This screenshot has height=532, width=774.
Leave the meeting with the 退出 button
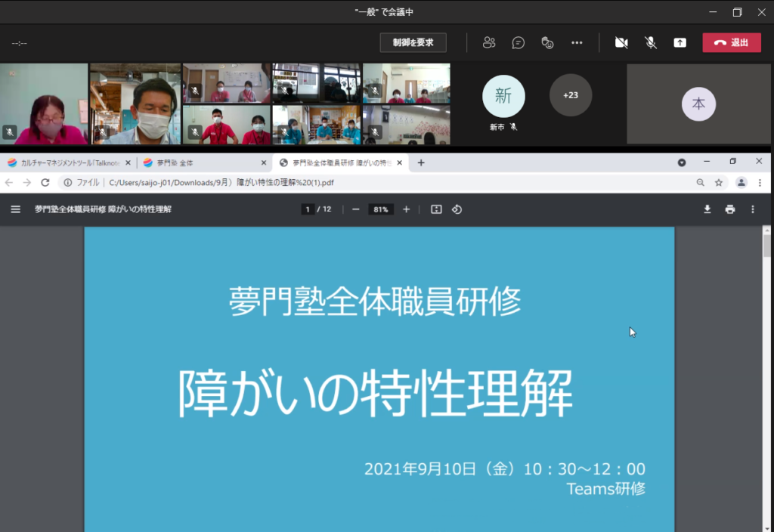pyautogui.click(x=731, y=42)
